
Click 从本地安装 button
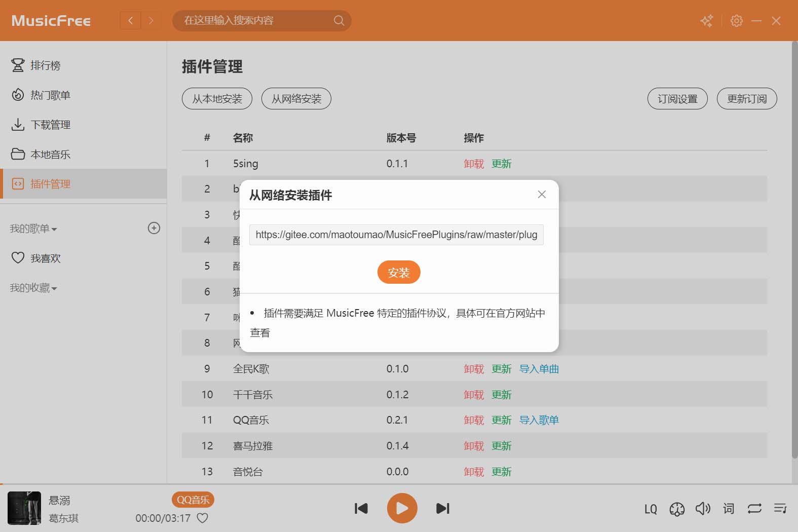tap(217, 98)
